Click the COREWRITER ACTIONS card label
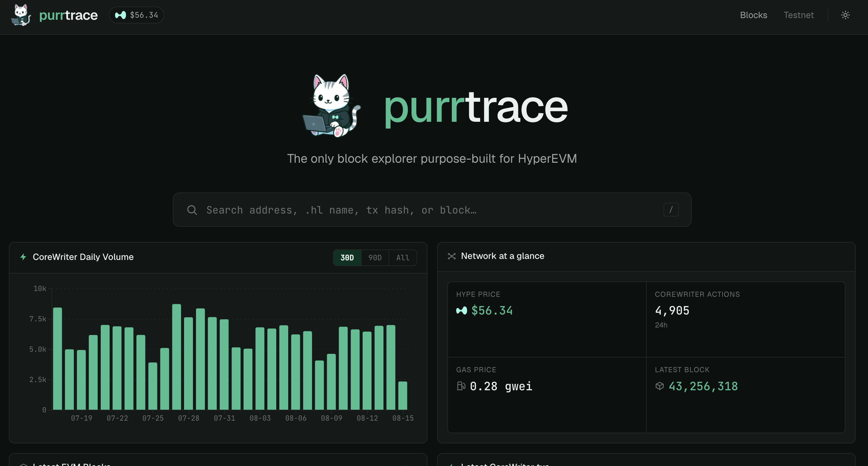The image size is (868, 466). click(x=697, y=294)
